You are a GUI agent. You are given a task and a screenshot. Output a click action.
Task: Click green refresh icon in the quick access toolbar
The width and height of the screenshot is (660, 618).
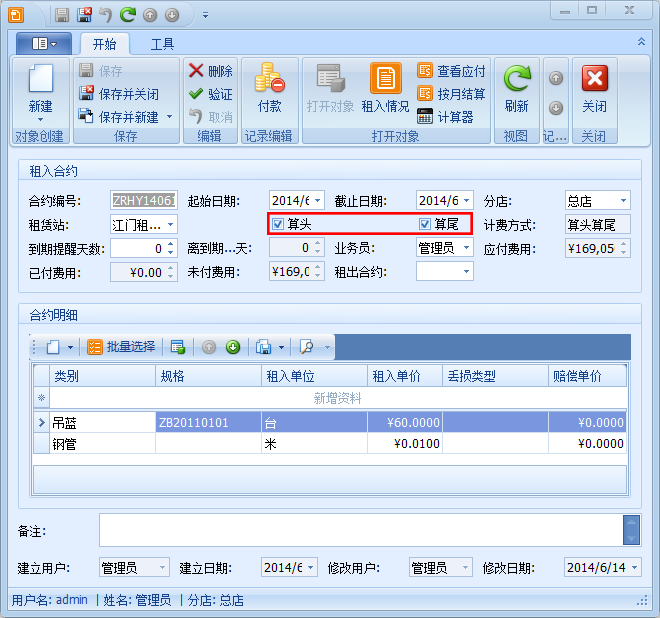click(128, 15)
